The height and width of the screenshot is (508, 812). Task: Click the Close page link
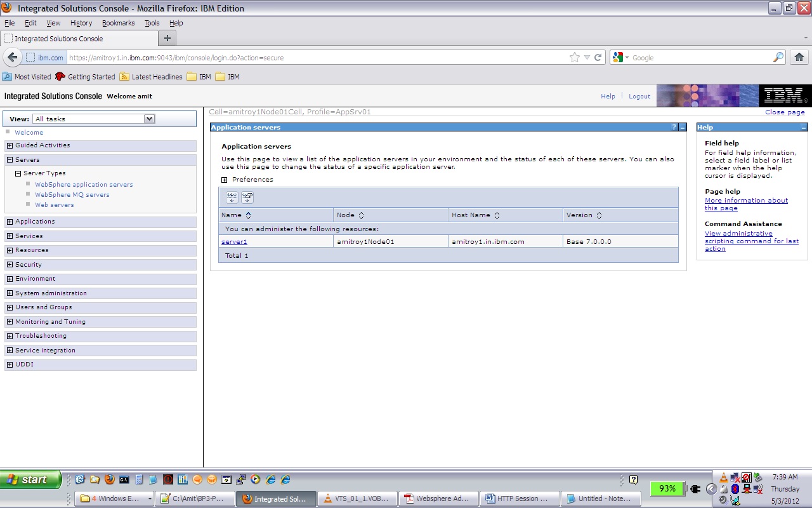(785, 112)
